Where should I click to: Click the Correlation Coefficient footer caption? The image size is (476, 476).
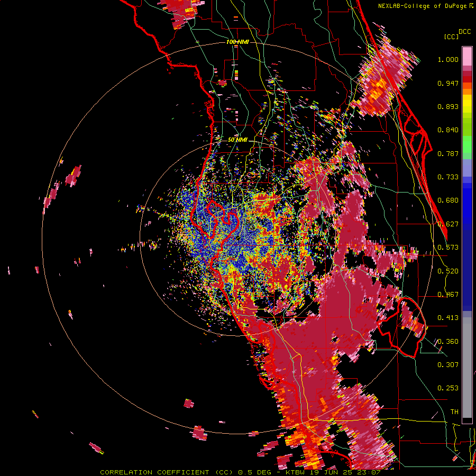click(240, 472)
